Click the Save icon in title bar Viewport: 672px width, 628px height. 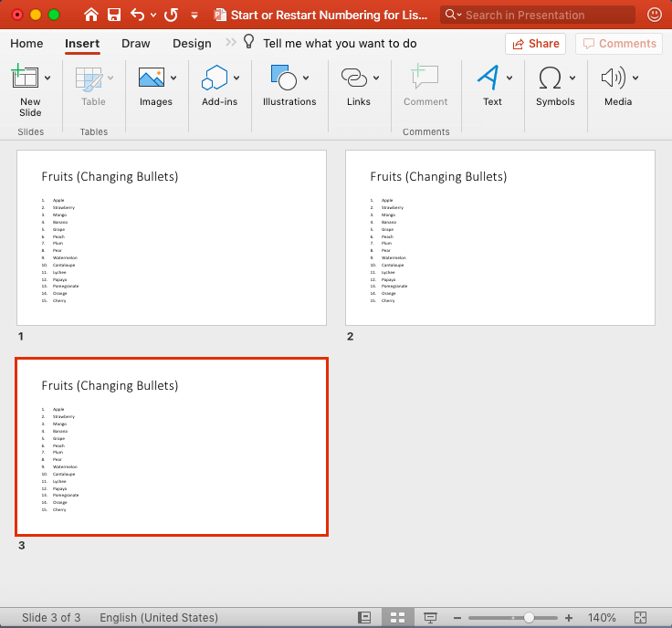[x=114, y=15]
